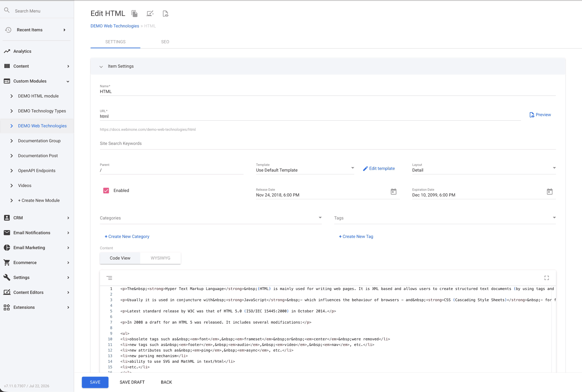
Task: Follow DEMO Web Technologies breadcrumb link
Action: click(115, 26)
